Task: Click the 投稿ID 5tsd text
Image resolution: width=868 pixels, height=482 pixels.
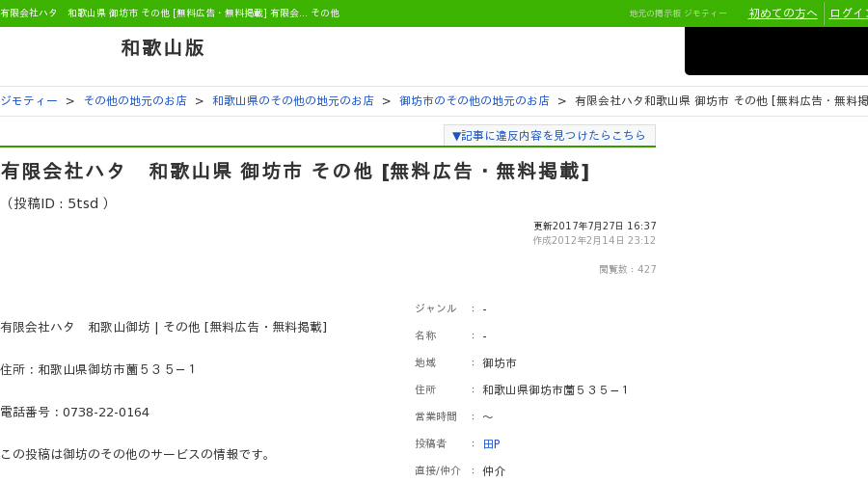Action: pos(57,203)
